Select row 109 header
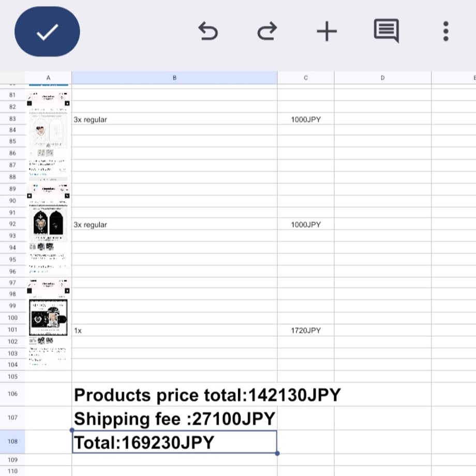 [x=12, y=459]
